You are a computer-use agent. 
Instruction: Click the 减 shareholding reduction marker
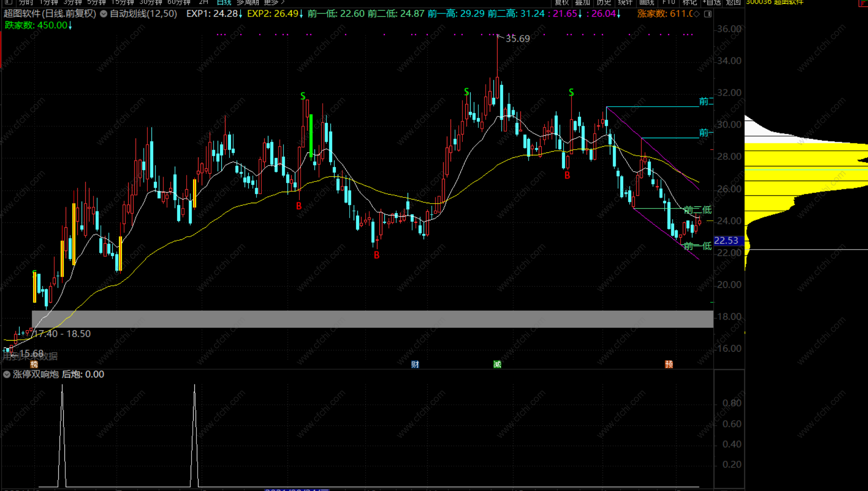click(x=497, y=364)
